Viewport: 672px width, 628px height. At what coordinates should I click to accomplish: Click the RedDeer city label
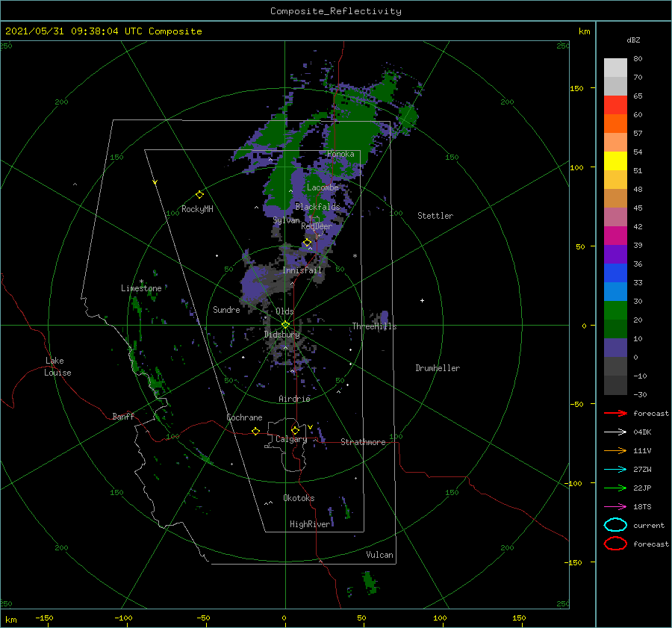click(317, 226)
